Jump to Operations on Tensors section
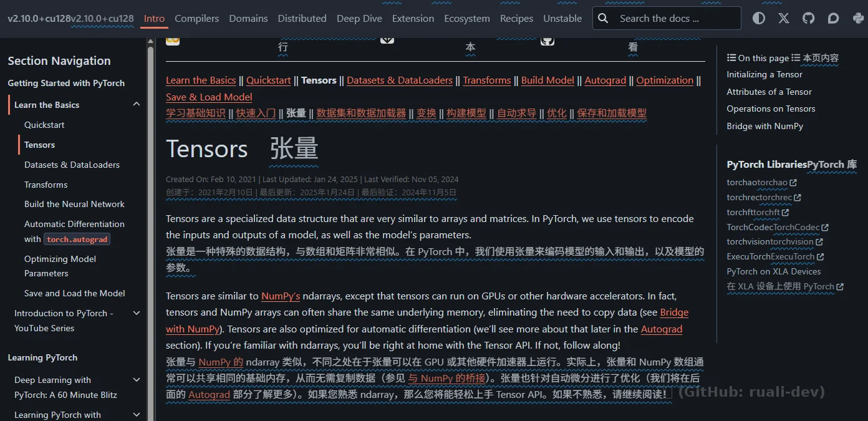868x421 pixels. pos(771,109)
